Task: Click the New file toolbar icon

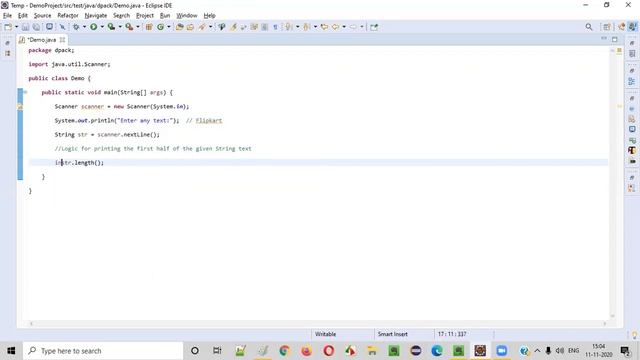Action: point(8,27)
